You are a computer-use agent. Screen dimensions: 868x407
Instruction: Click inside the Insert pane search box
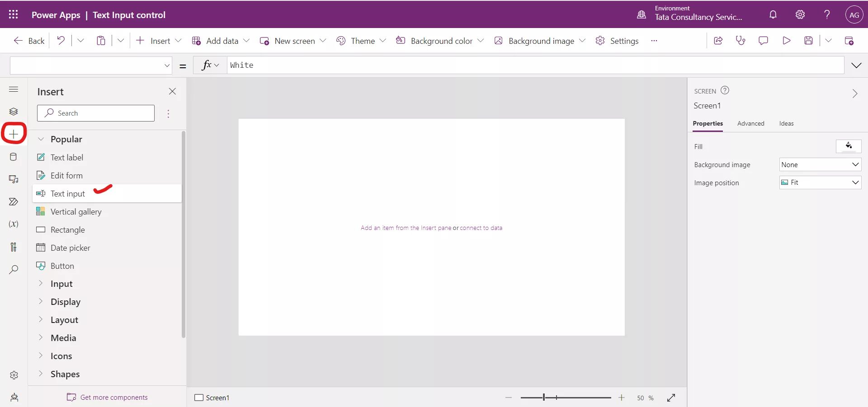click(95, 113)
